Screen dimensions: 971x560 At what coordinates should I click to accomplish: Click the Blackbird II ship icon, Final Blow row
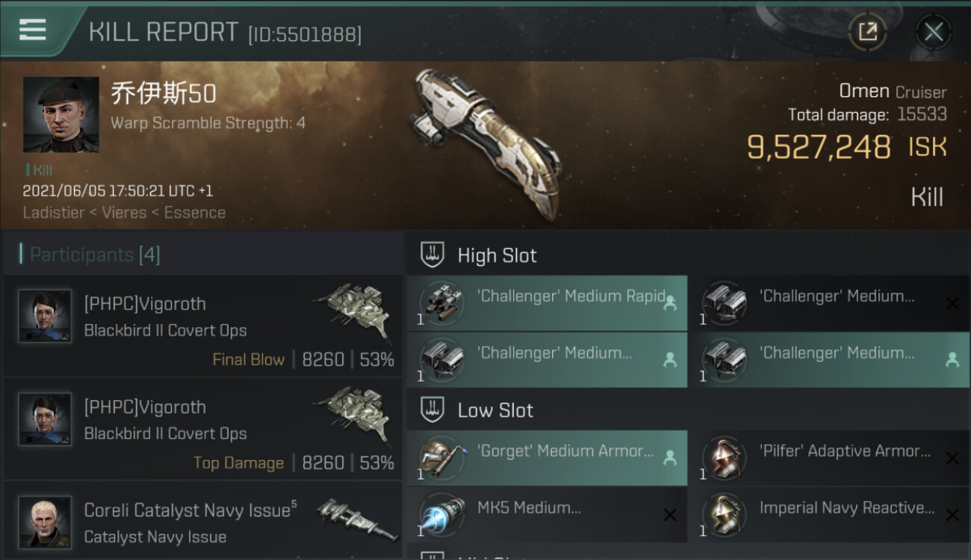tap(353, 308)
